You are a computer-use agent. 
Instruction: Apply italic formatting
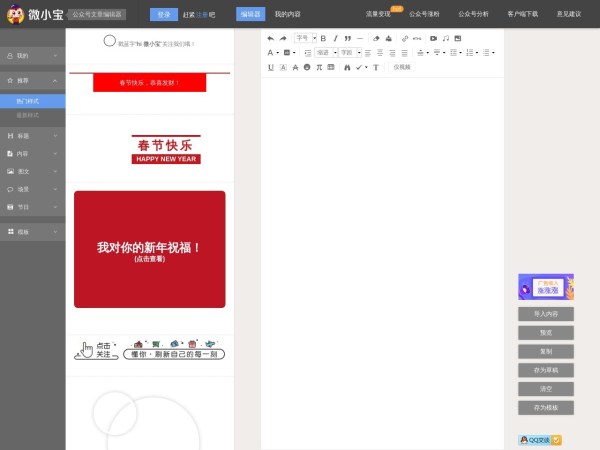tap(335, 38)
